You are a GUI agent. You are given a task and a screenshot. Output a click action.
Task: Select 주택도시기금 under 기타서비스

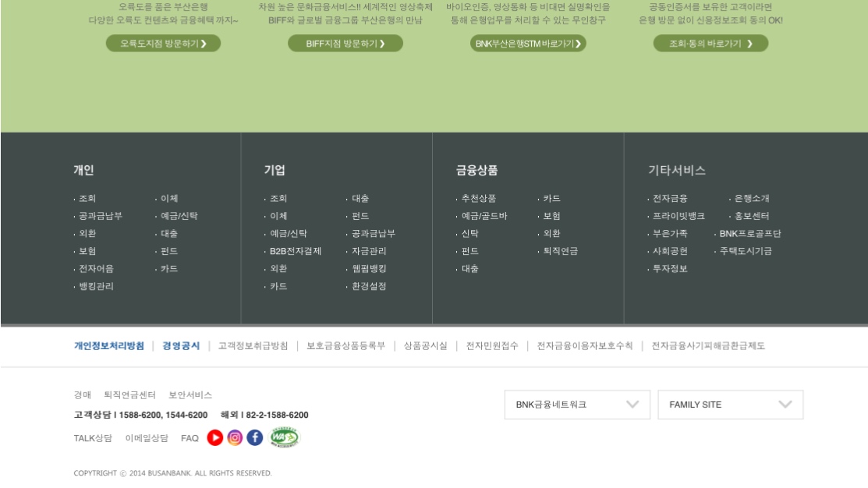[746, 251]
